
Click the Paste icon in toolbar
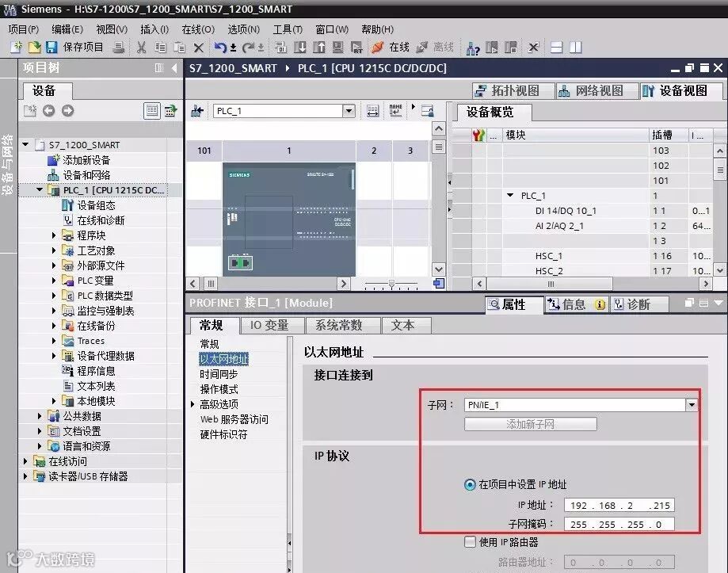click(x=179, y=47)
